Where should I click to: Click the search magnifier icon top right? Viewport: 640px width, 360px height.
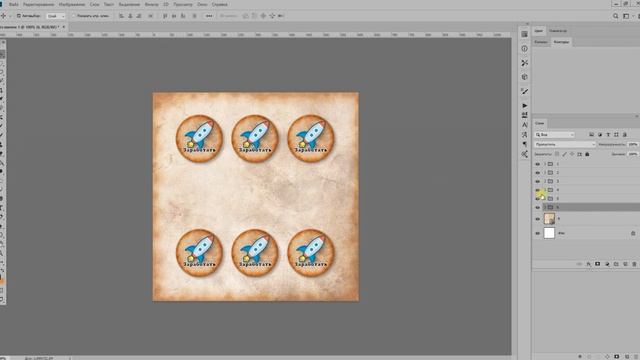pyautogui.click(x=616, y=16)
